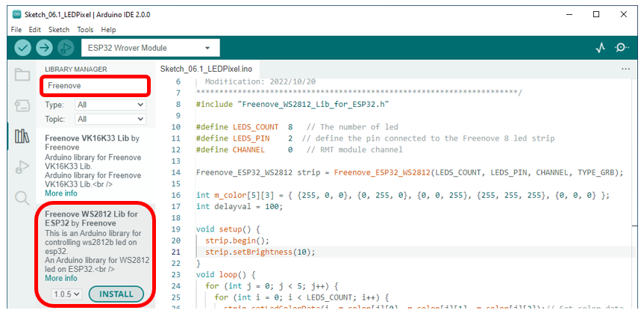
Task: Open the Debug sidebar icon
Action: [22, 167]
